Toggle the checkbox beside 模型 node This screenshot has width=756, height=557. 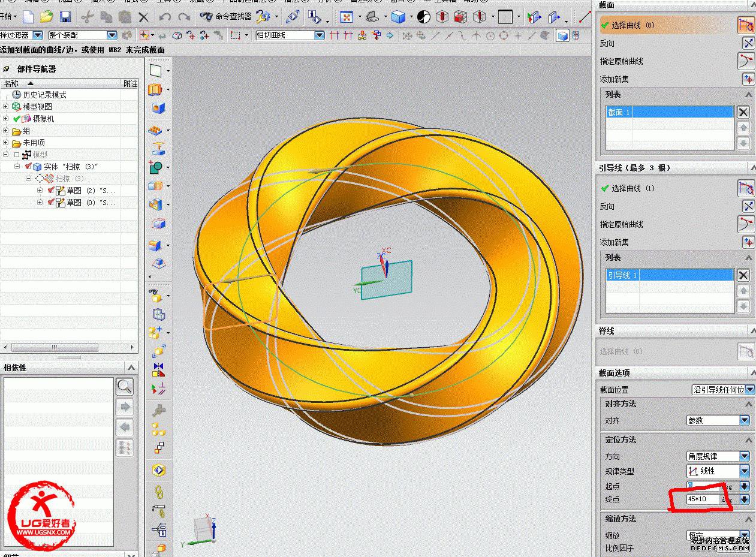pyautogui.click(x=17, y=155)
